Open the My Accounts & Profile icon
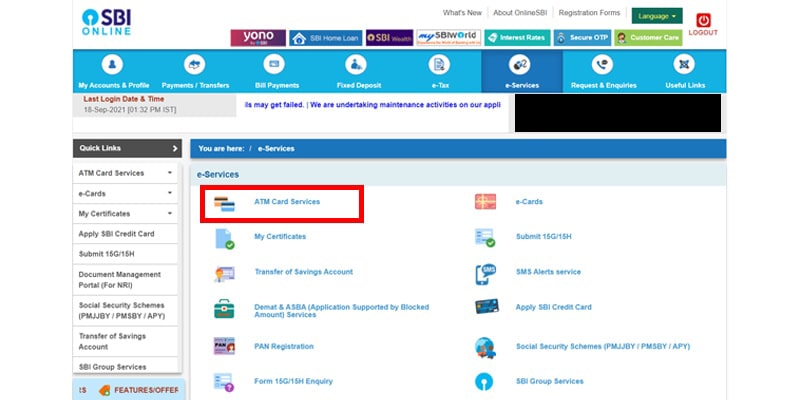The image size is (800, 400). click(112, 65)
